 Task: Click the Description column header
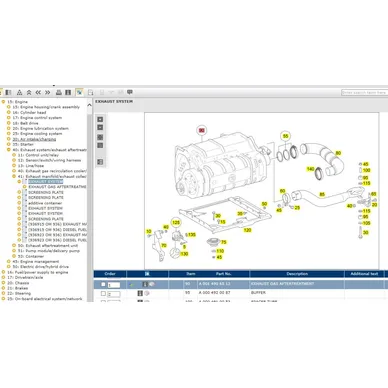[297, 274]
